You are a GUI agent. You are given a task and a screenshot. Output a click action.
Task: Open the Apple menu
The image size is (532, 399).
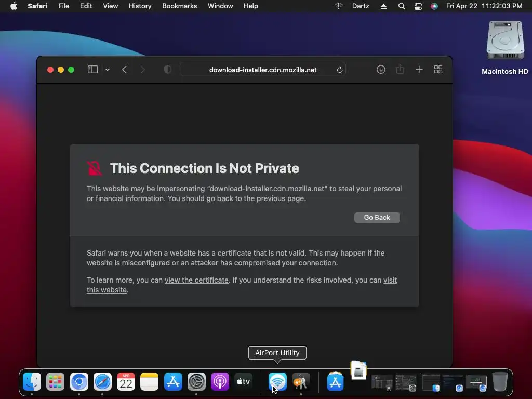[14, 6]
